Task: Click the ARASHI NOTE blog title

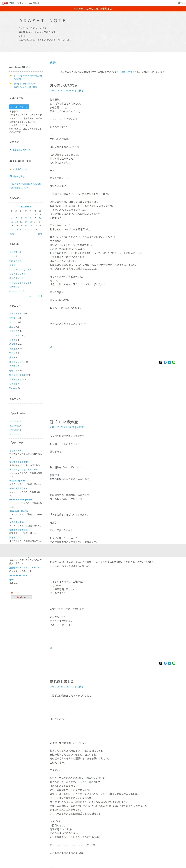Action: point(43,21)
